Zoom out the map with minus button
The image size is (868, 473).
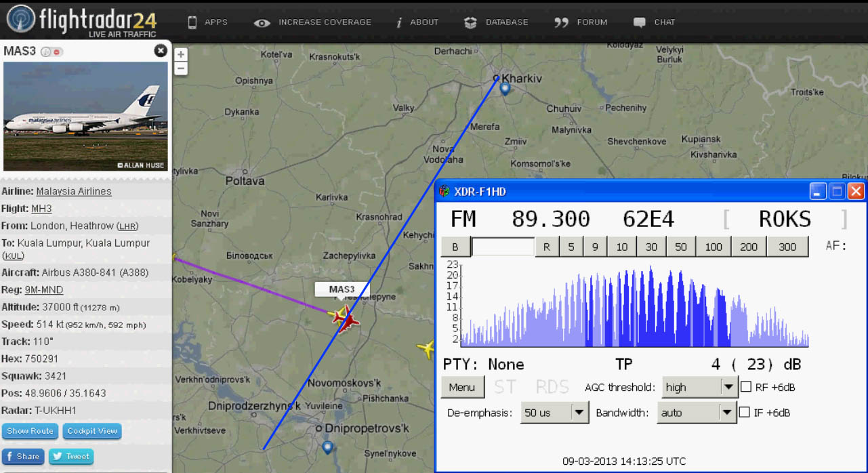pyautogui.click(x=181, y=68)
